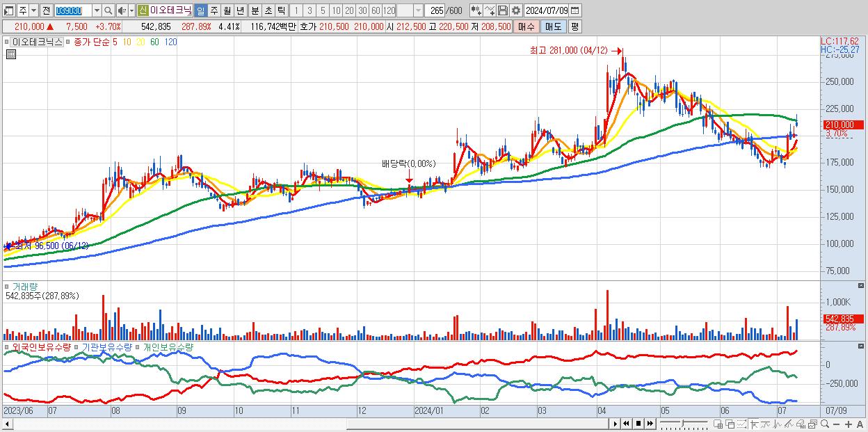Screen dimensions: 868x432
Task: Adjust the replay speed slider
Action: [682, 424]
